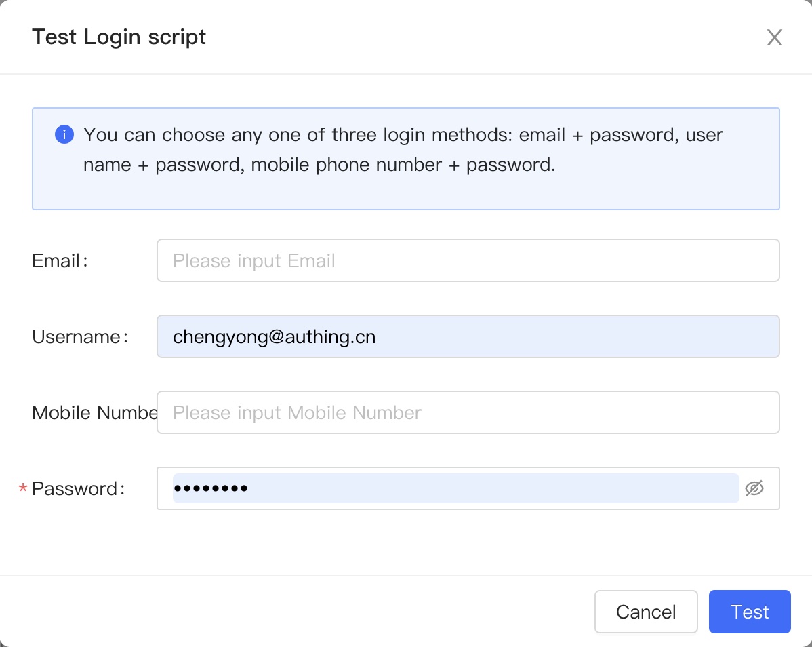Focus the Email input field

468,260
